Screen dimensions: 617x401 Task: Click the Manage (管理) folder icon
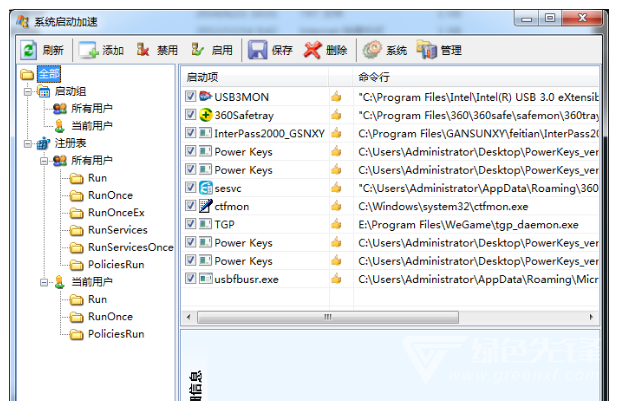coord(427,50)
